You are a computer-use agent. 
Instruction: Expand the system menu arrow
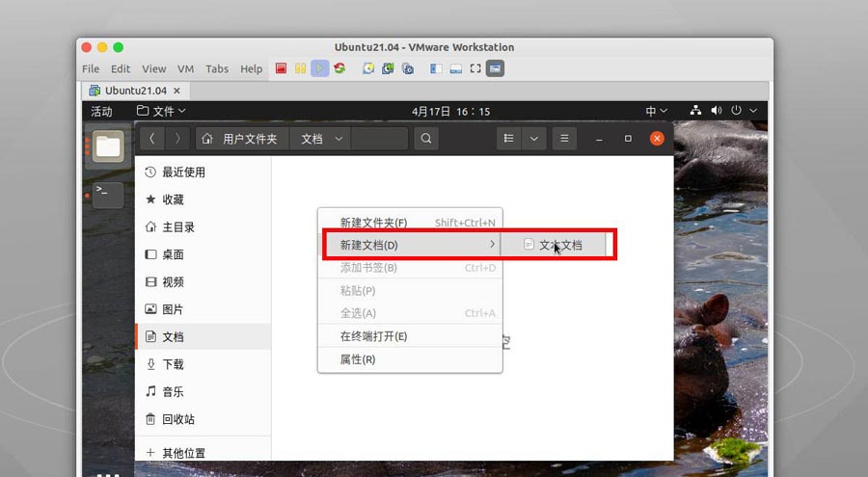[753, 111]
